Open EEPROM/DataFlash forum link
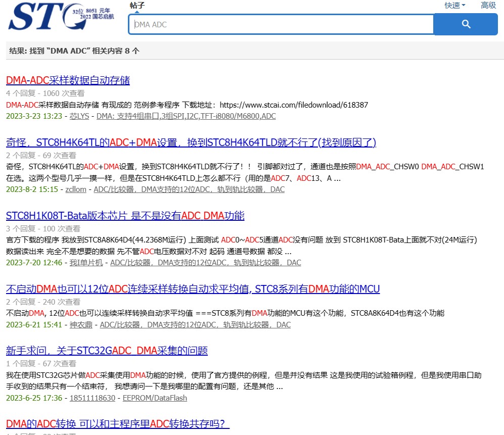 point(155,398)
